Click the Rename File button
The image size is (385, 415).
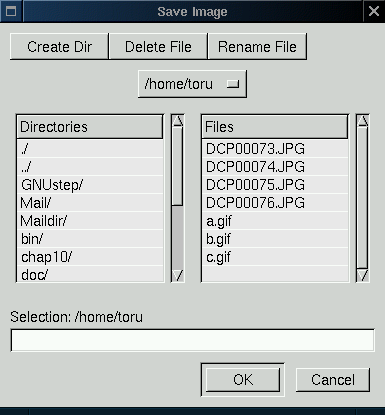(x=257, y=47)
